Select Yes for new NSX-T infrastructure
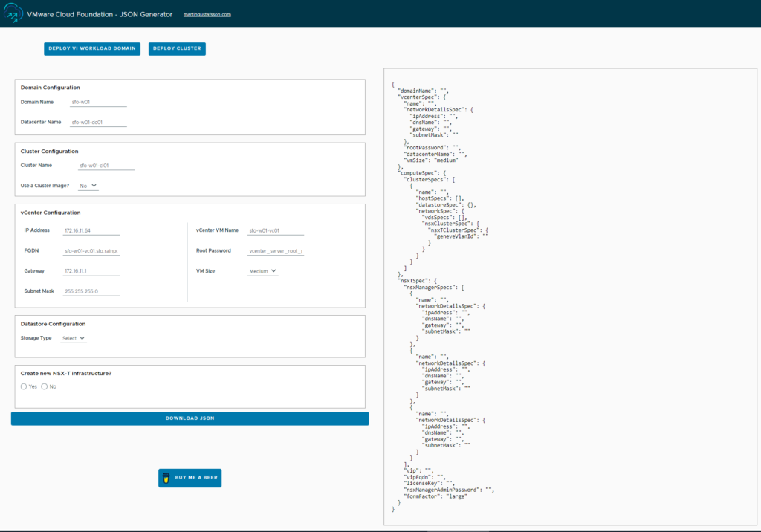 (x=24, y=387)
